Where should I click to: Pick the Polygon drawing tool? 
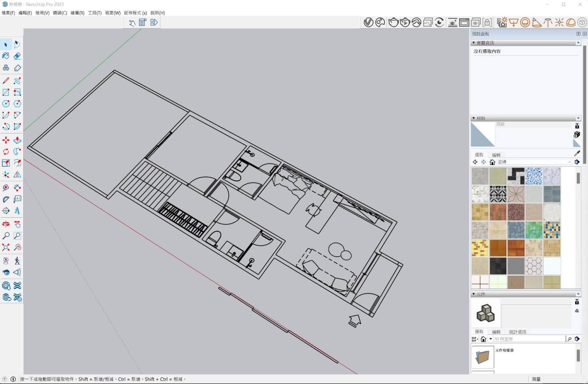coord(17,104)
